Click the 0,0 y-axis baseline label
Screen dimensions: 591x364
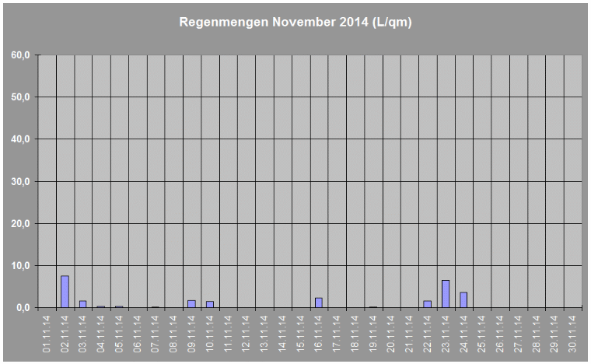22,308
